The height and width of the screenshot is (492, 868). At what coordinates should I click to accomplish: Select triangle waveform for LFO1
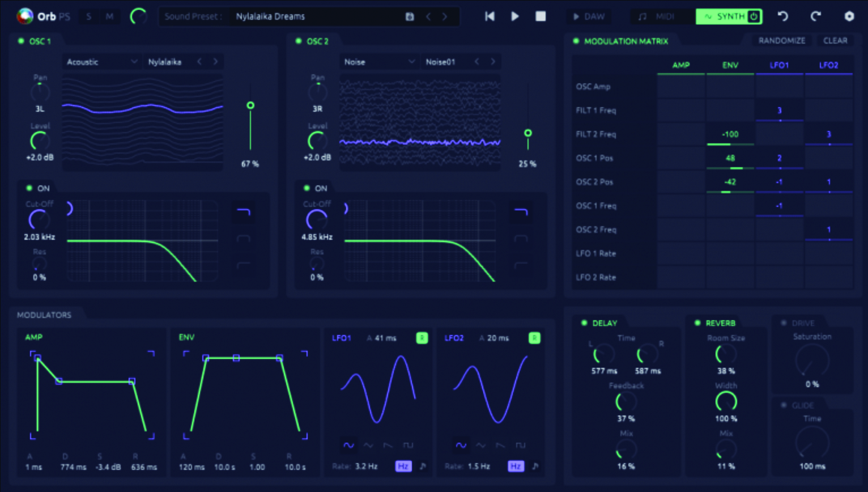368,446
